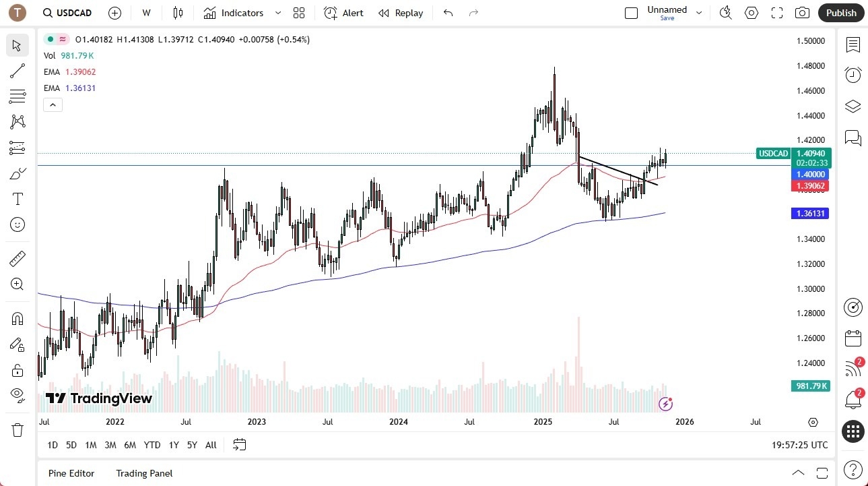Select the Measure ruler tool
This screenshot has height=486, width=868.
pyautogui.click(x=18, y=258)
